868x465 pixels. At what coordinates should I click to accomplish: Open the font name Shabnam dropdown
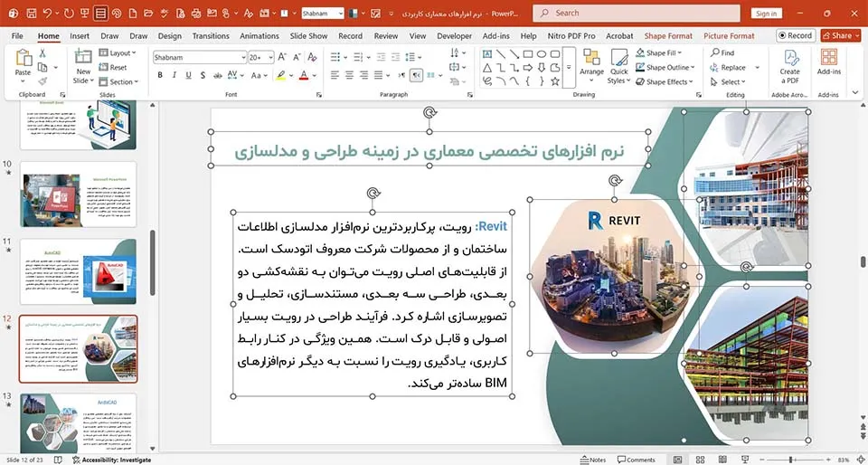[x=243, y=58]
